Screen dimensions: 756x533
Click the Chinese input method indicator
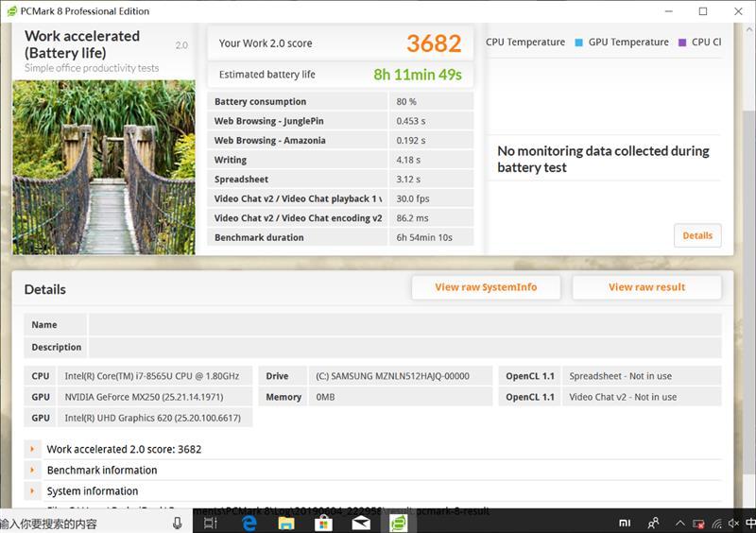pos(750,524)
